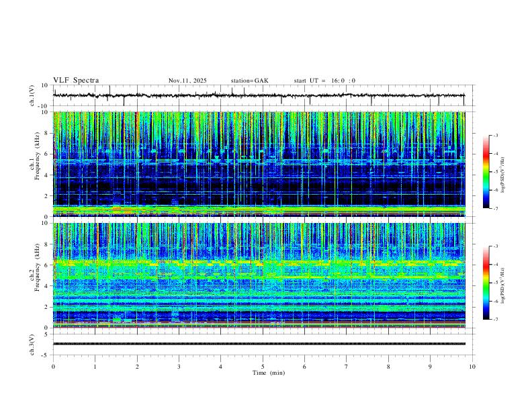Click the "-7" tick on upper colorbar
Image resolution: width=532 pixels, height=411 pixels.
click(495, 209)
